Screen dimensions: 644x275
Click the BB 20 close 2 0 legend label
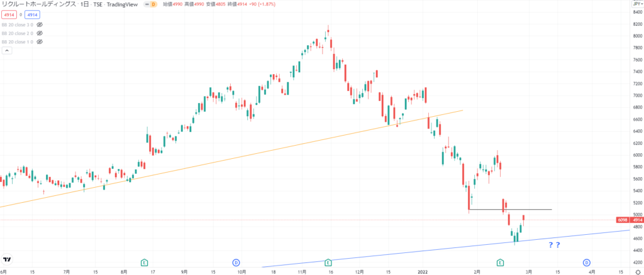click(18, 33)
